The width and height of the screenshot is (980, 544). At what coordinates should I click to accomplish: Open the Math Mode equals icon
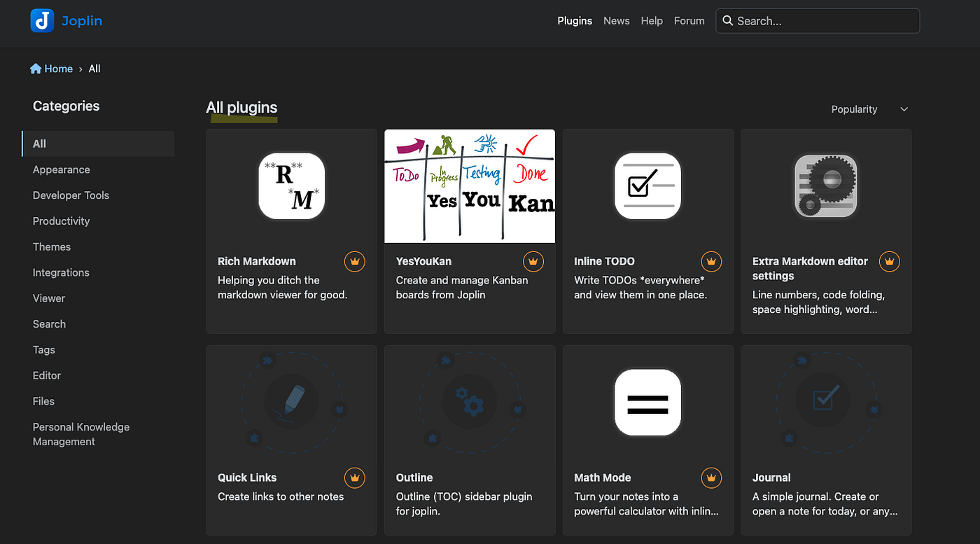pyautogui.click(x=647, y=403)
